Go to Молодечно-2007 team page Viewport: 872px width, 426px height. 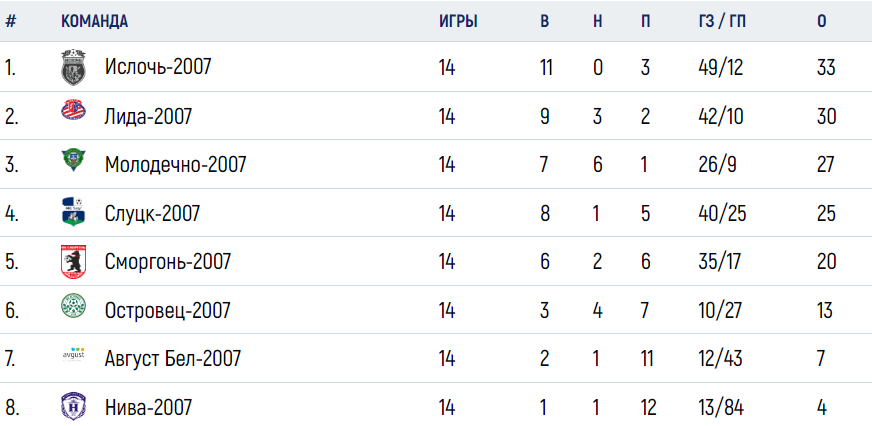tap(175, 165)
